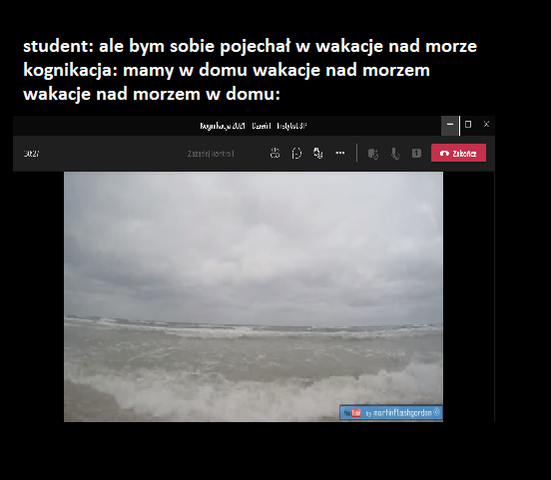Close the Teams meeting window
The height and width of the screenshot is (480, 551).
pyautogui.click(x=486, y=124)
